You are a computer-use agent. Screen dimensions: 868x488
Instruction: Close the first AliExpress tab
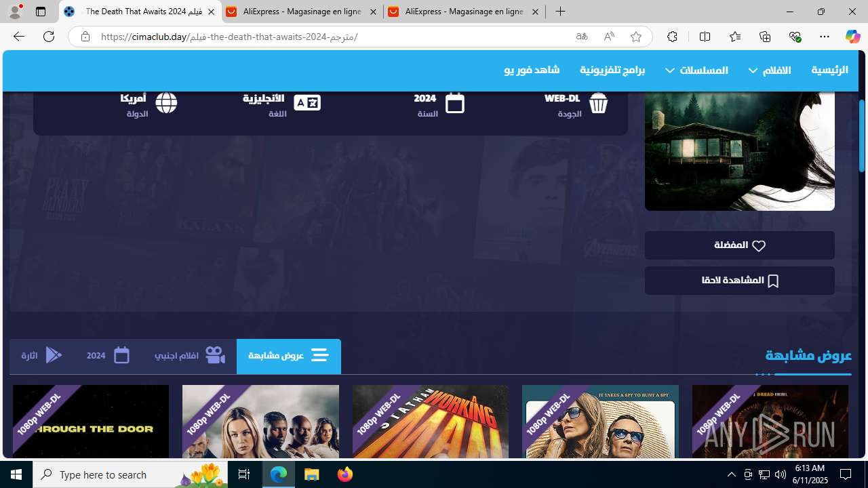(x=373, y=12)
